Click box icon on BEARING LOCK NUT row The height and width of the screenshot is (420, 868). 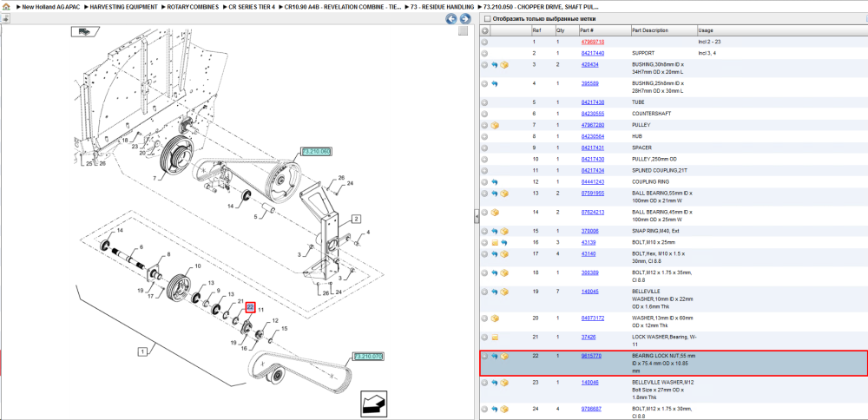click(x=503, y=357)
